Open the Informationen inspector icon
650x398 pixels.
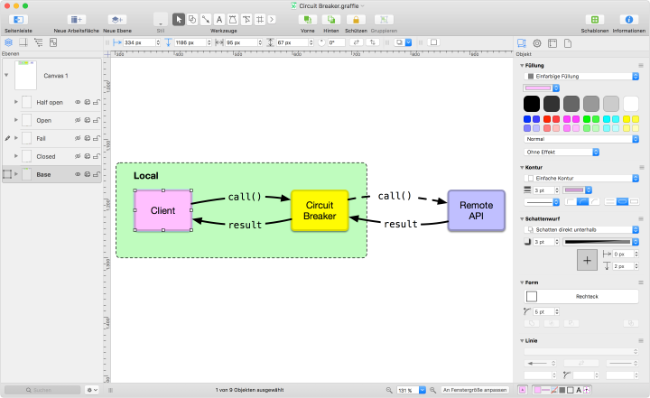tap(629, 19)
